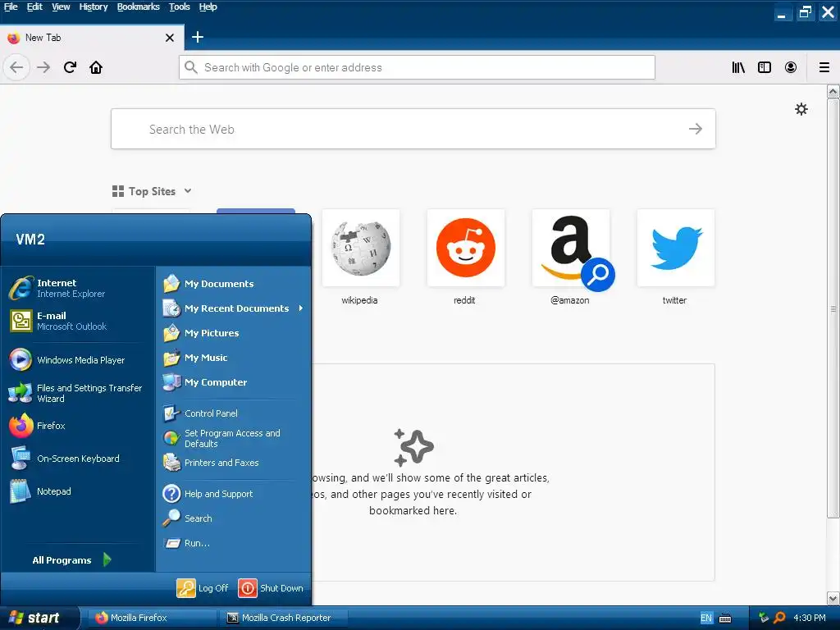Click the forward navigation arrow
The image size is (840, 630).
43,67
